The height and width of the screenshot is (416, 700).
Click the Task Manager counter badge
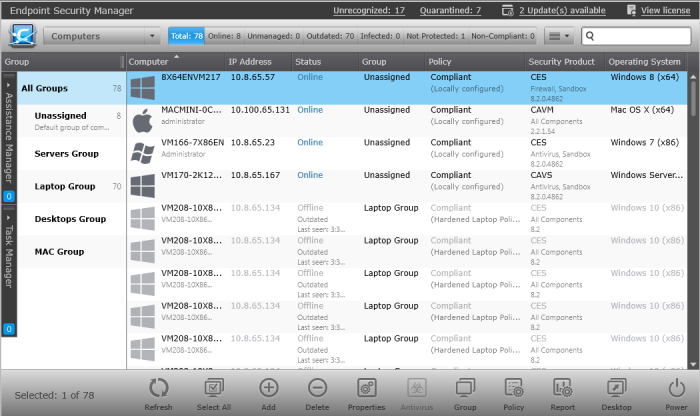coord(9,329)
